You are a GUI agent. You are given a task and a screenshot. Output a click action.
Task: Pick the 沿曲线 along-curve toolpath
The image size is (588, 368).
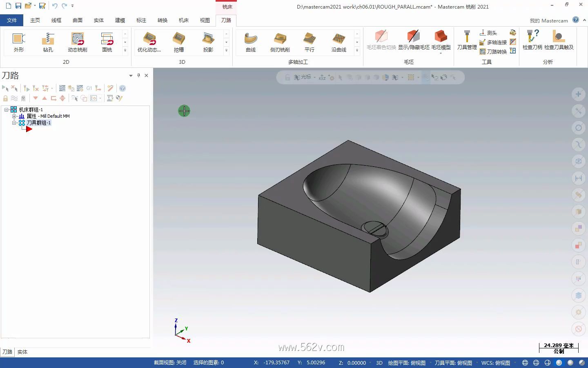[339, 43]
